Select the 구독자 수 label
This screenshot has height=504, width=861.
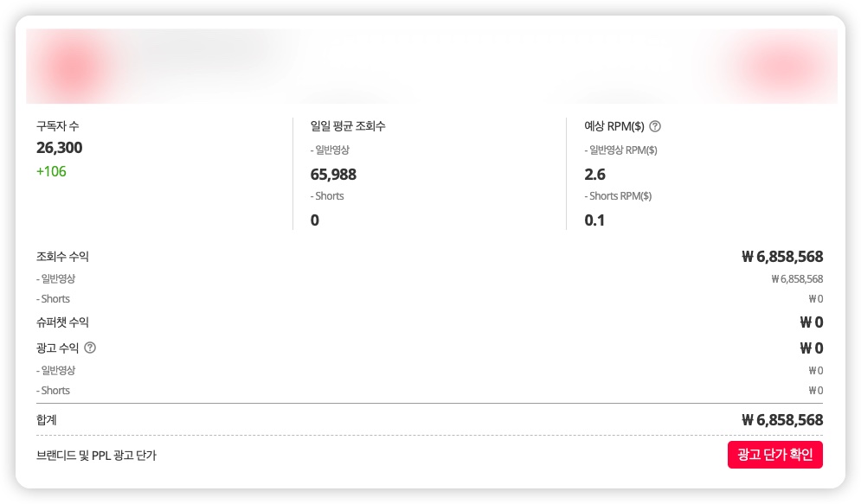[x=58, y=126]
